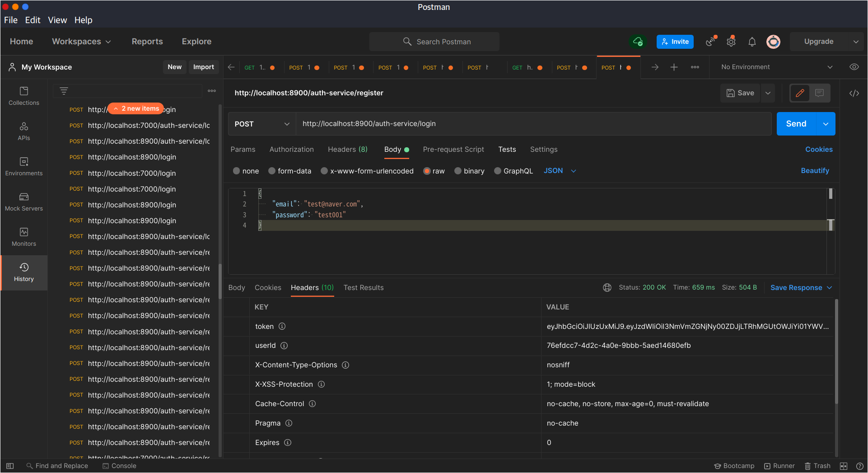The width and height of the screenshot is (868, 473).
Task: Open the File menu
Action: [x=11, y=20]
